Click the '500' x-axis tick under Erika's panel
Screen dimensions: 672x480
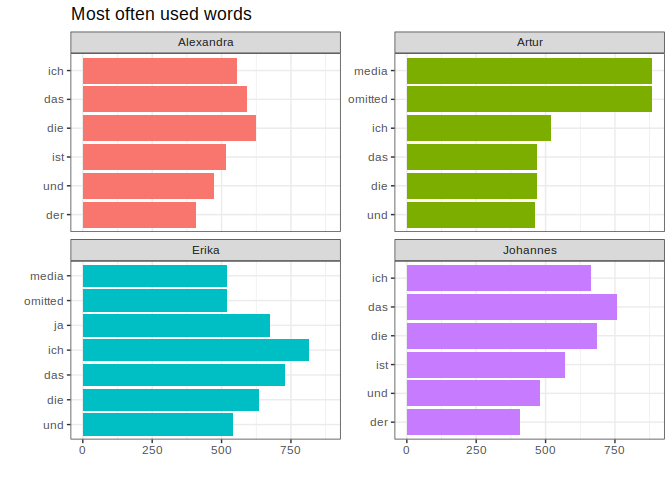coord(221,451)
